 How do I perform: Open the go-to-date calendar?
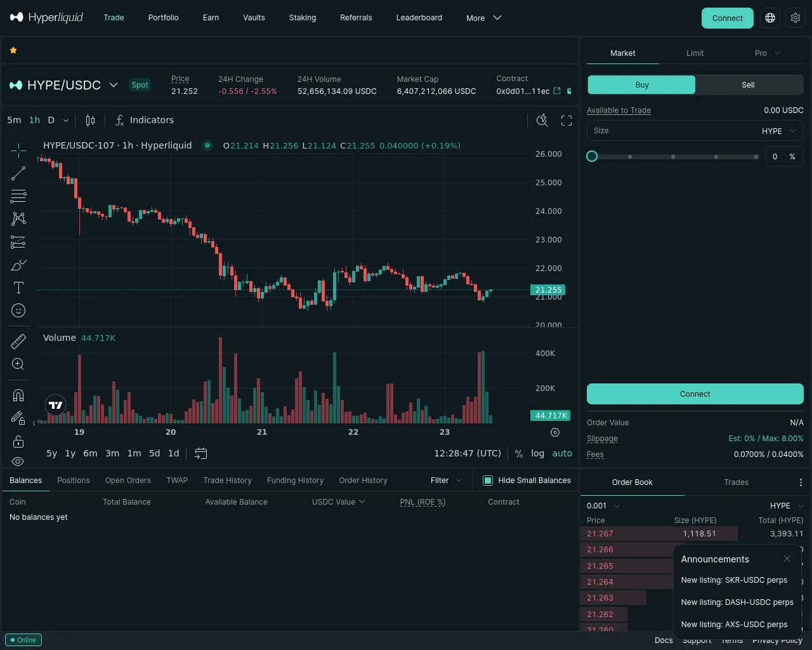(201, 453)
